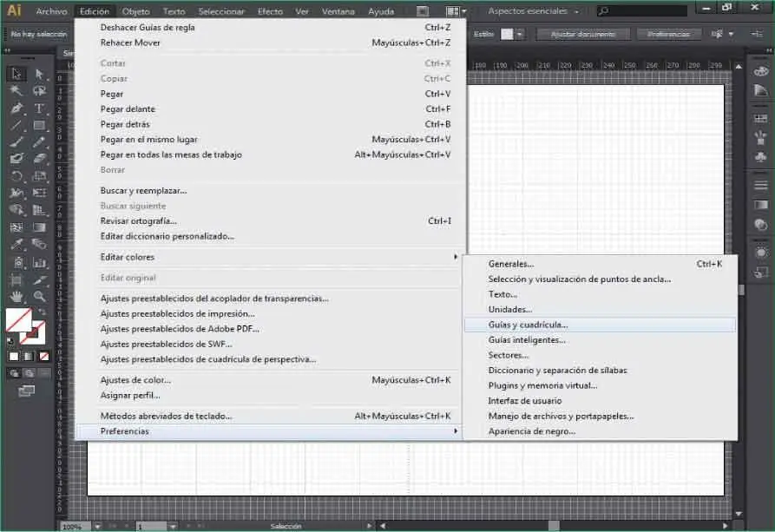Select the Column Graph tool
The image size is (775, 532).
(40, 262)
